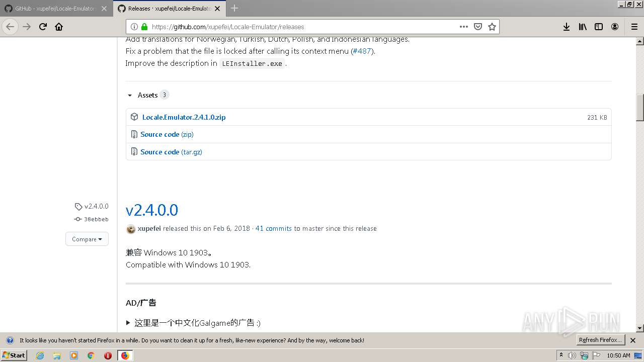Open the Action Center flag icon
The image size is (644, 362).
596,355
